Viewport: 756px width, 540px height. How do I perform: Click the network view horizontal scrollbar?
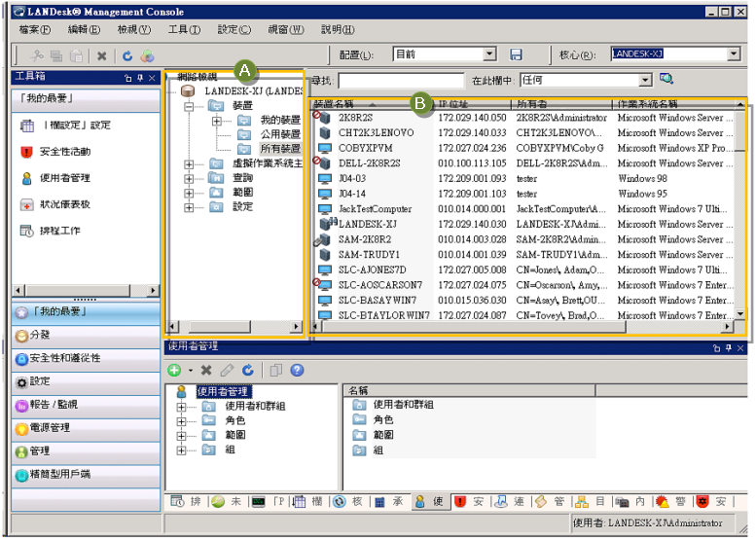pos(234,327)
